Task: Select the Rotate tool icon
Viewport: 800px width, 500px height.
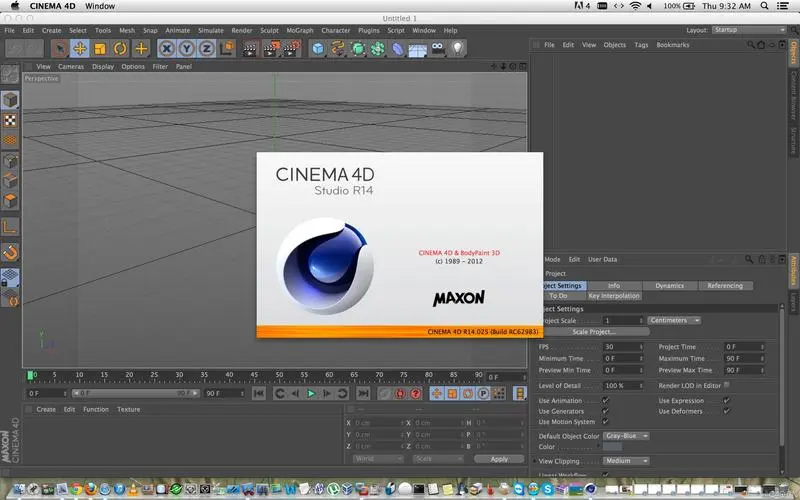Action: pyautogui.click(x=120, y=47)
